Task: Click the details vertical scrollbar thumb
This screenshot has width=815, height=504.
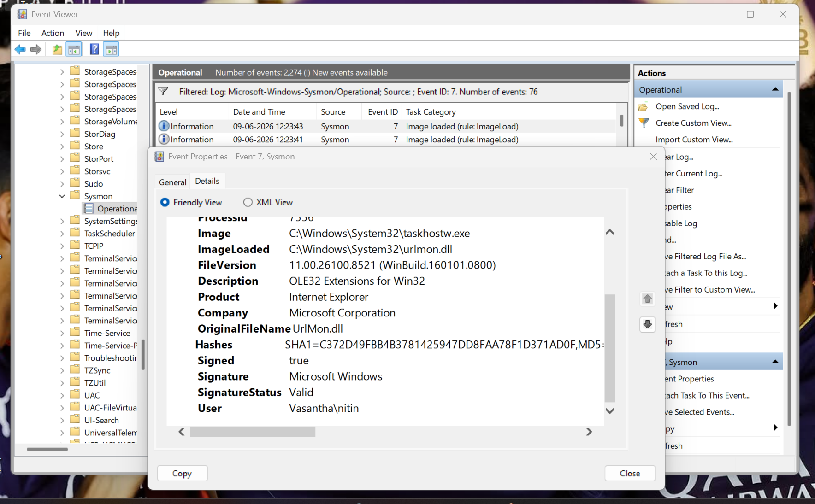Action: 610,348
